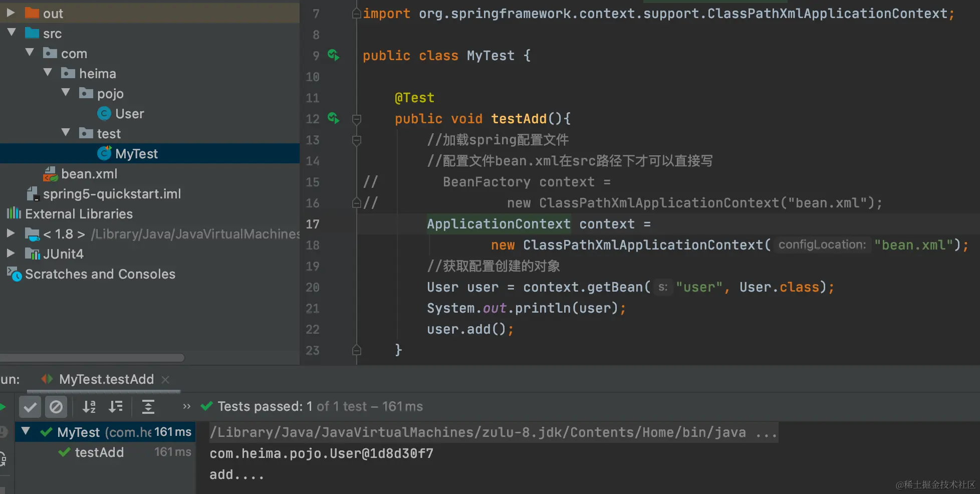Click the 'add....' console output line
The image size is (980, 494).
[236, 474]
